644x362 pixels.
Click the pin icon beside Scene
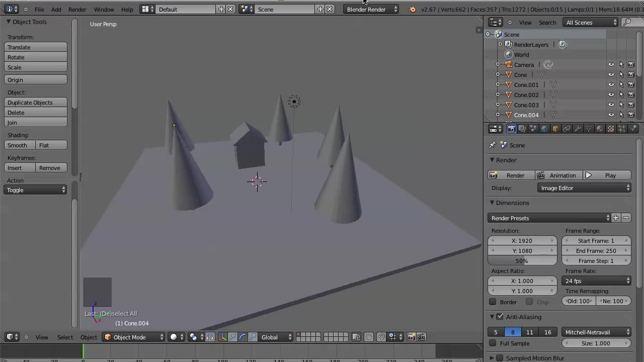(493, 145)
